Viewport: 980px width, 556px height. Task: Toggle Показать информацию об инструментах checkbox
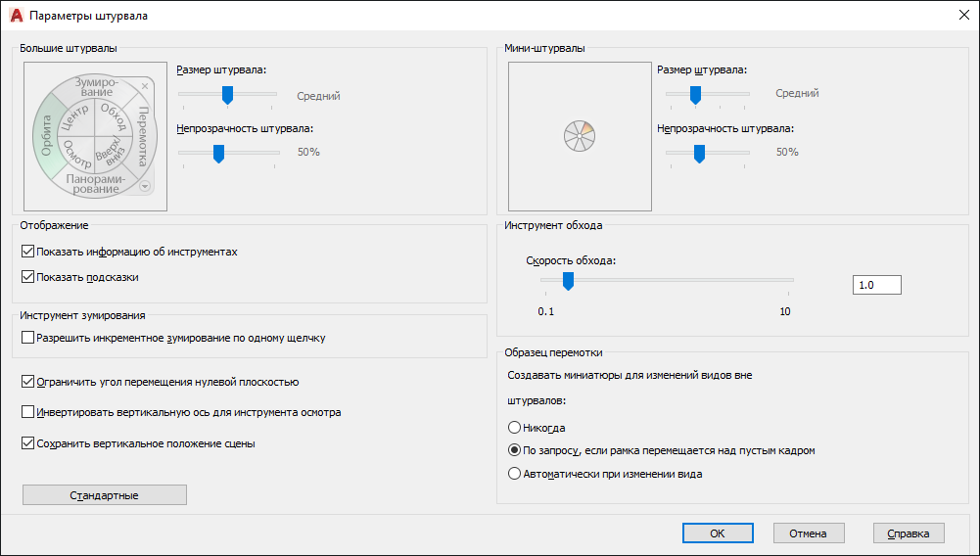tap(27, 252)
